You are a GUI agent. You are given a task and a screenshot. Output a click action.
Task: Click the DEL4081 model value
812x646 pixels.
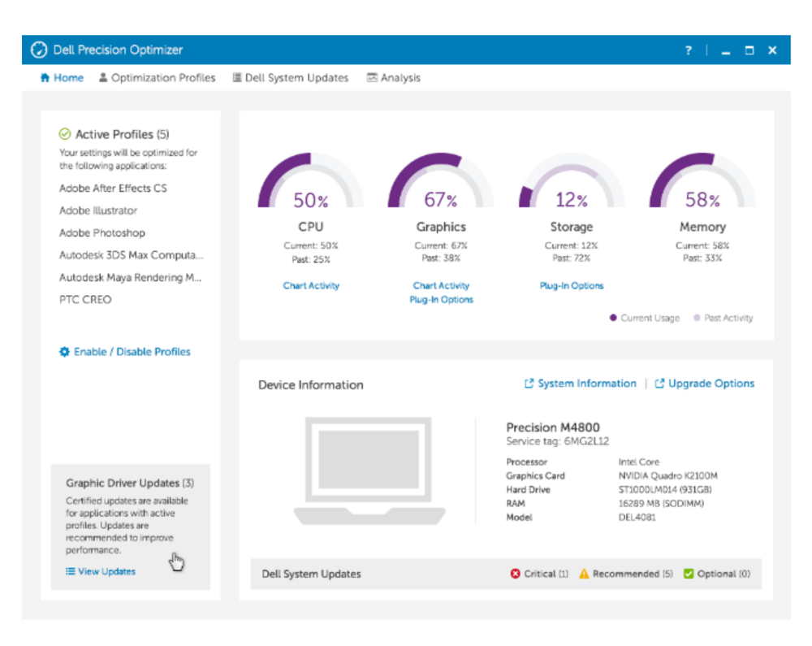(637, 517)
